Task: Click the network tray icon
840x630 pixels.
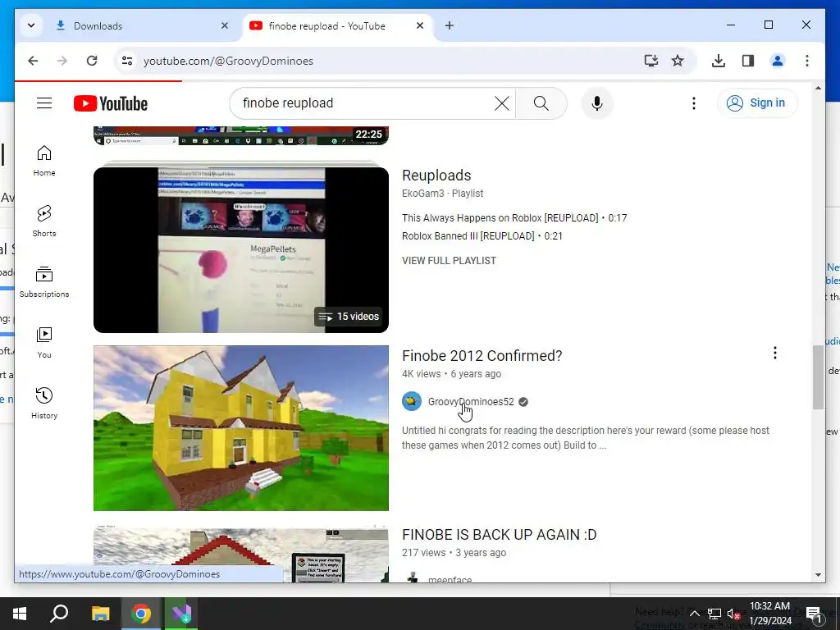Action: tap(714, 614)
